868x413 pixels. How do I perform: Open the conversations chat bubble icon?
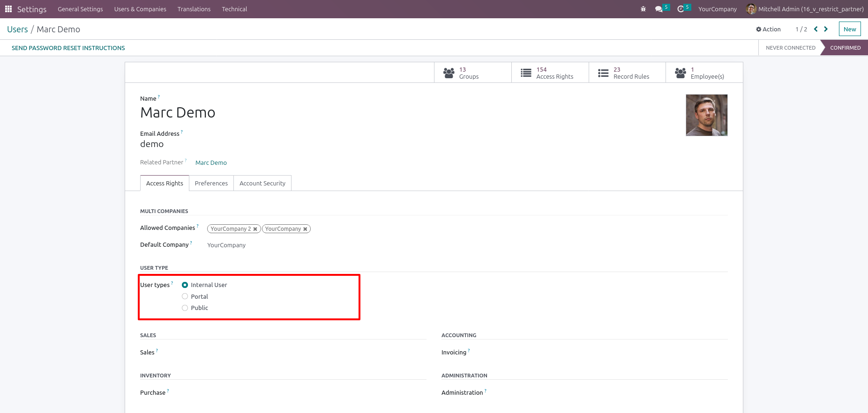659,9
